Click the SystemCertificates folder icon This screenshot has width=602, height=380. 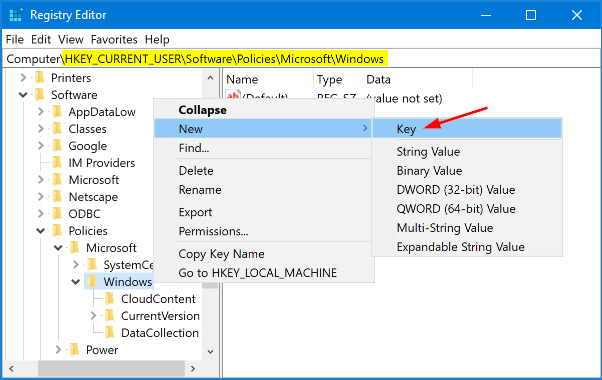click(92, 264)
